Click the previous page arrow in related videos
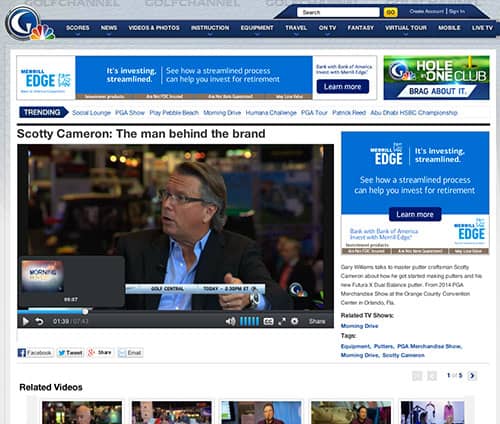 (x=432, y=376)
